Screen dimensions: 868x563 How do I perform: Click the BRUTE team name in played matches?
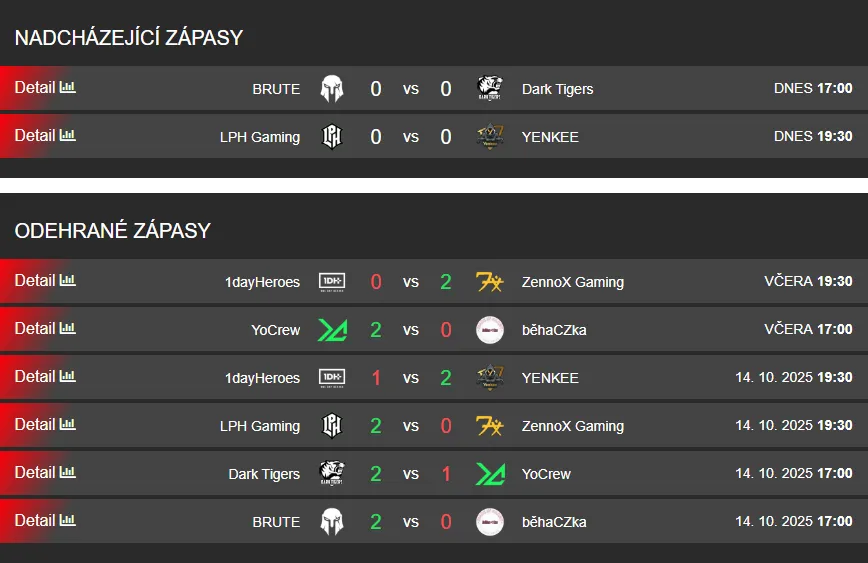[x=276, y=522]
